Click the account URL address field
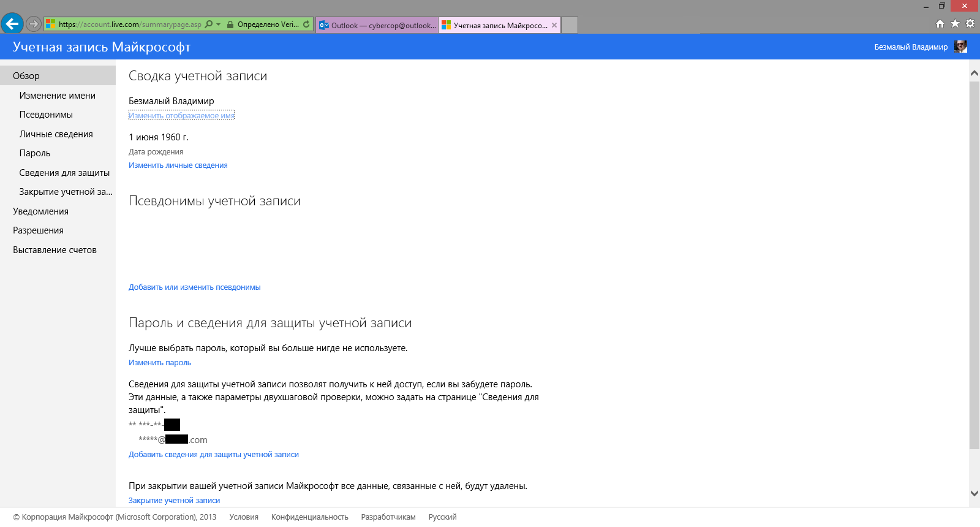Viewport: 980px width, 527px height. pyautogui.click(x=130, y=25)
